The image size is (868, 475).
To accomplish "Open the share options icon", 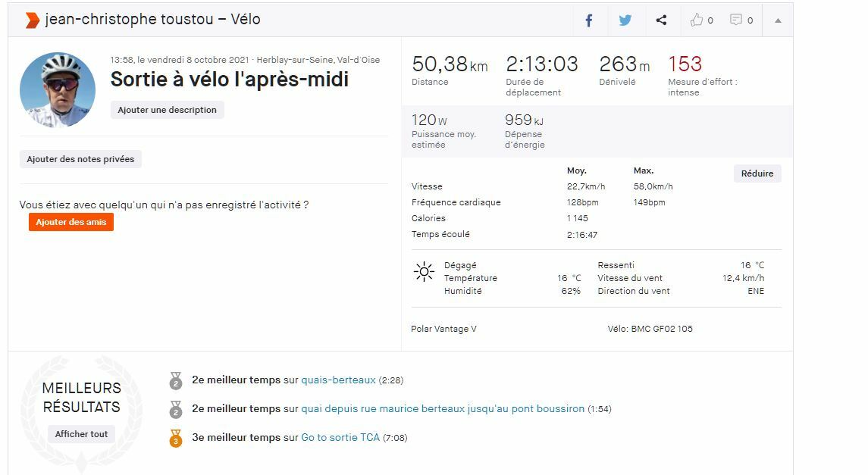I will point(661,20).
